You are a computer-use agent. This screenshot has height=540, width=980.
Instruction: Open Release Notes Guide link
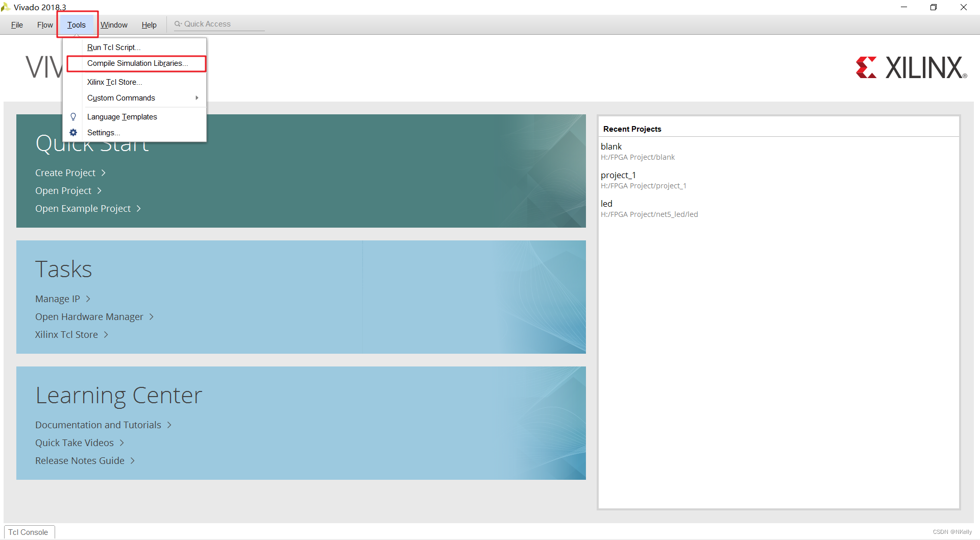tap(80, 461)
